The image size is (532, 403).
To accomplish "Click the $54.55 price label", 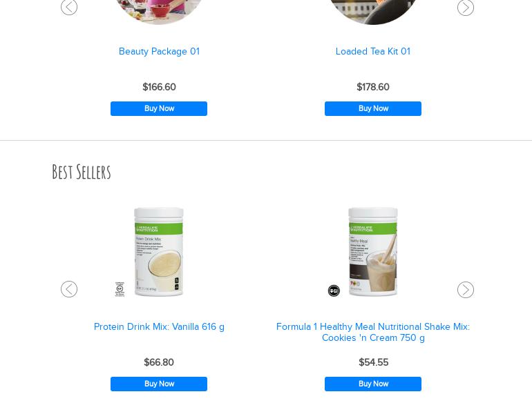I will (374, 362).
